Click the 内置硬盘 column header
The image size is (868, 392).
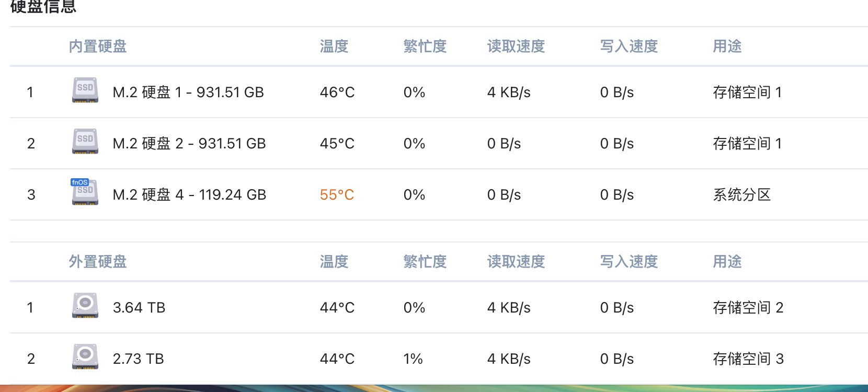pyautogui.click(x=98, y=47)
